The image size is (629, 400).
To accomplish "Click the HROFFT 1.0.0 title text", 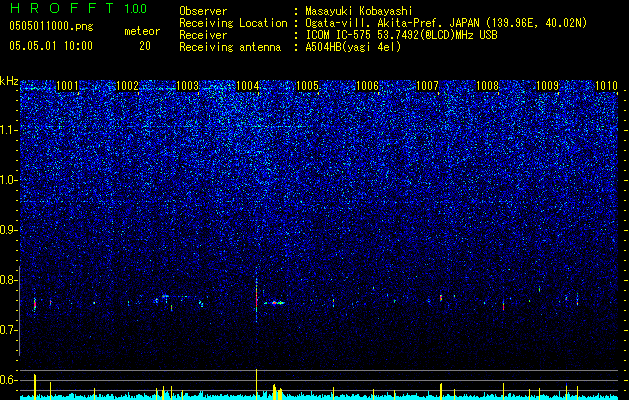I will point(79,8).
